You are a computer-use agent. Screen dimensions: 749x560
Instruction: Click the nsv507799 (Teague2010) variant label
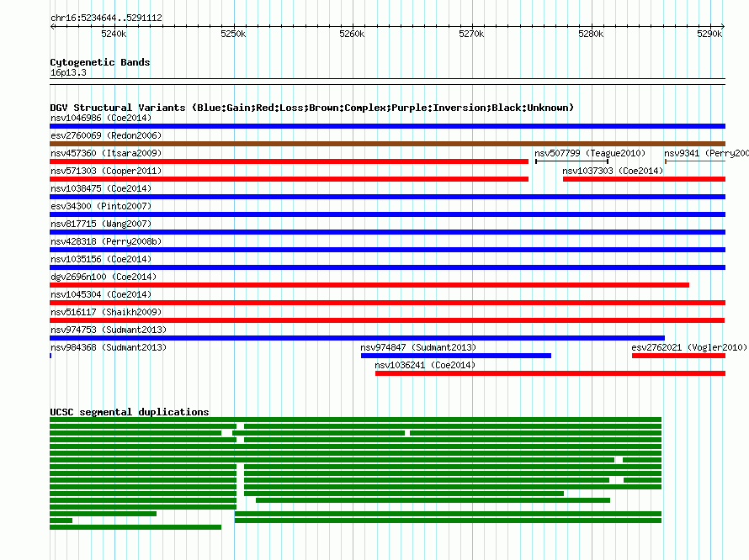(x=590, y=153)
